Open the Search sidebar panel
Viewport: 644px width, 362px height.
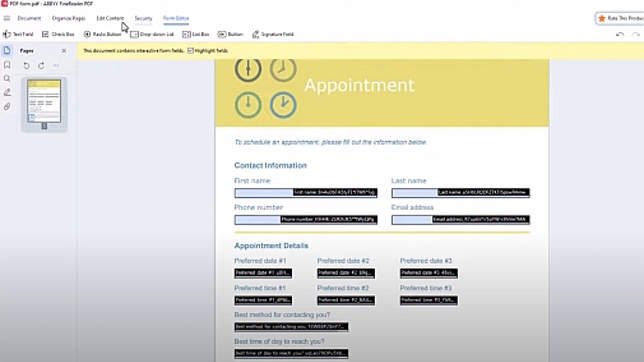(x=7, y=78)
